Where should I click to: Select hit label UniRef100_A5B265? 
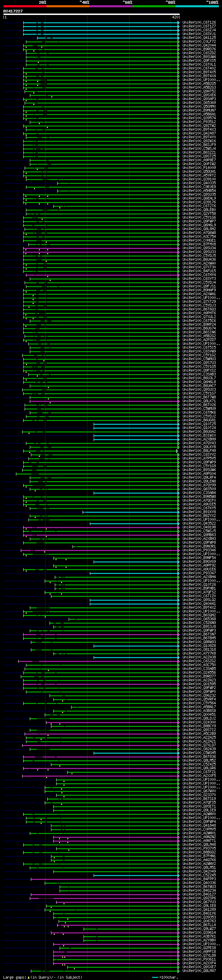[199, 84]
